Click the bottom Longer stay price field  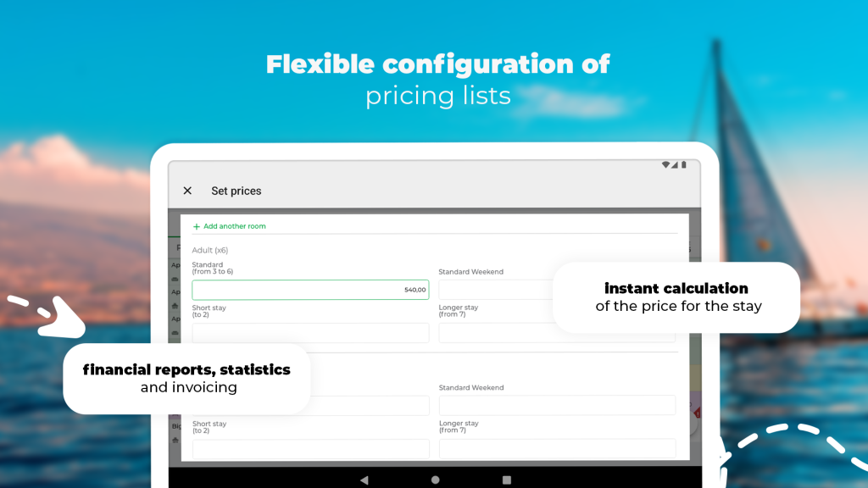click(557, 448)
